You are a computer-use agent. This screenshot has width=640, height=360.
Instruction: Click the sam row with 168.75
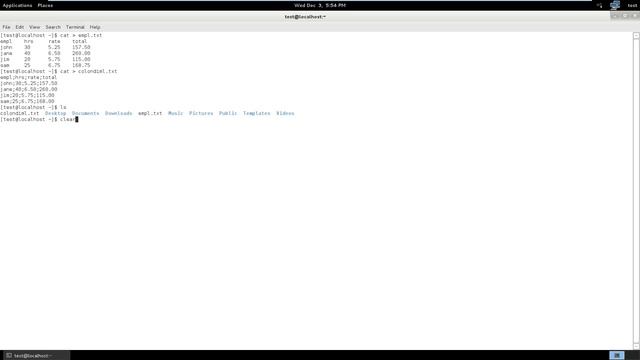point(45,65)
